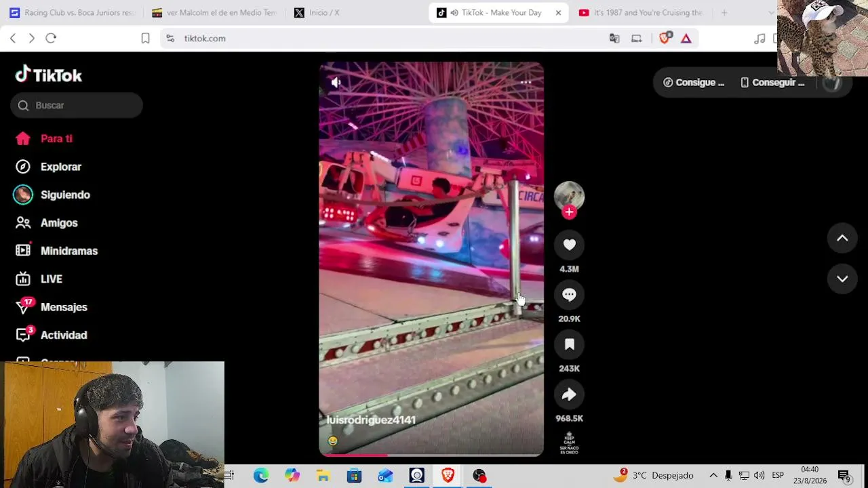This screenshot has height=488, width=868.
Task: Open the Consigue monedas button
Action: click(694, 82)
